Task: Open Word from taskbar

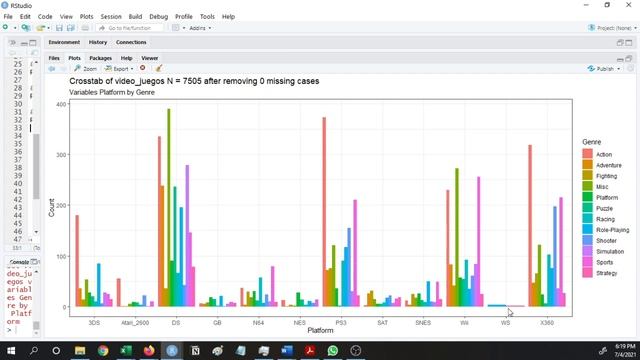Action: tap(287, 351)
